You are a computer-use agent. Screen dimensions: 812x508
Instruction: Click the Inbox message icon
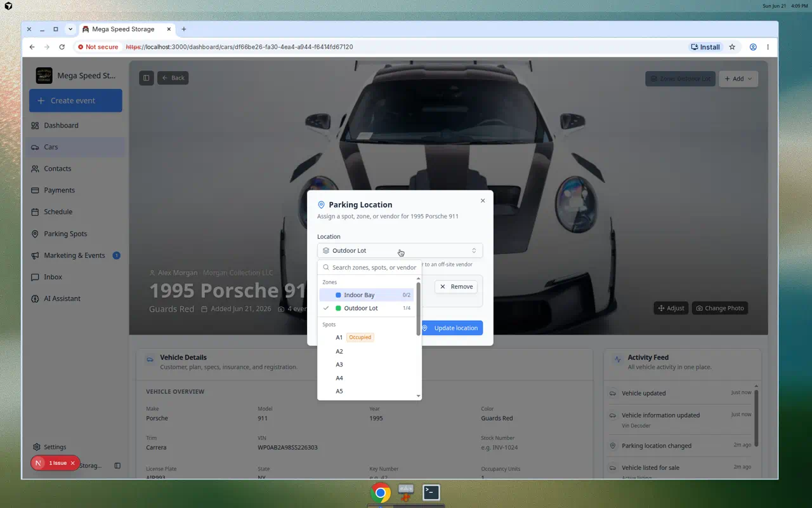coord(35,277)
